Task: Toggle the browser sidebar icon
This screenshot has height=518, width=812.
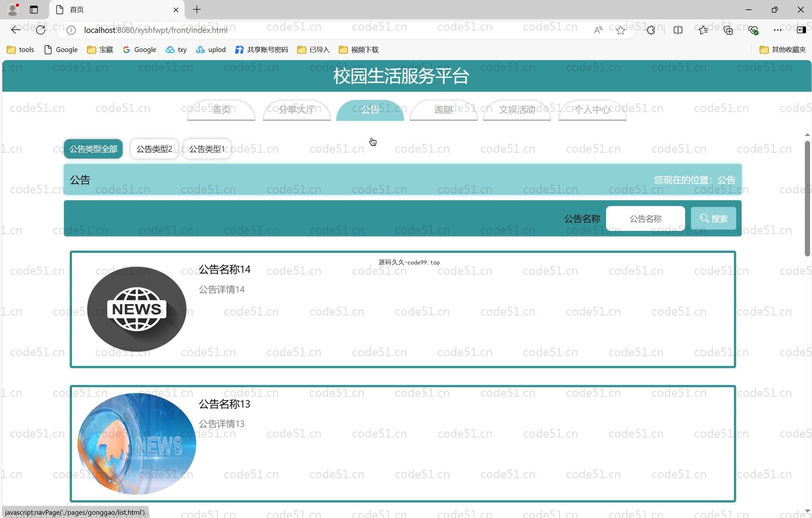Action: coord(801,30)
